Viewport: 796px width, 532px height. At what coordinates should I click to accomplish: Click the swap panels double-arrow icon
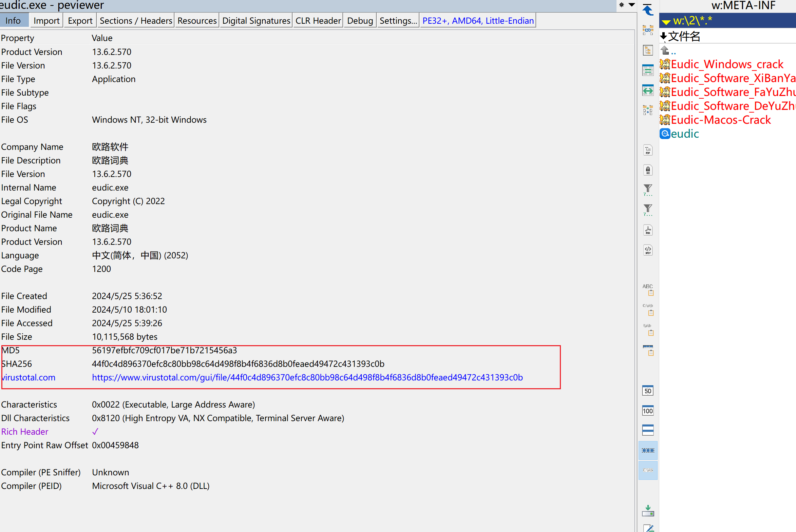pyautogui.click(x=648, y=90)
